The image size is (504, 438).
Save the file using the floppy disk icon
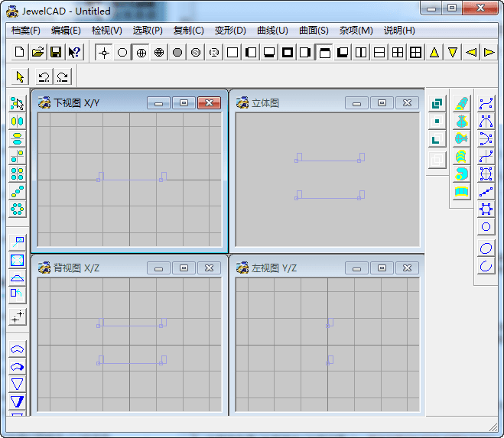(x=56, y=52)
